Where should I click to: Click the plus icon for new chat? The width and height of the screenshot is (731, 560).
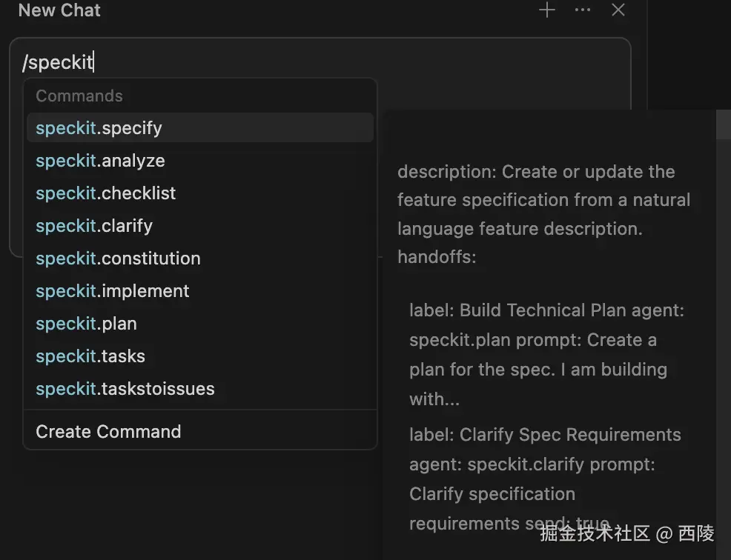[x=547, y=10]
